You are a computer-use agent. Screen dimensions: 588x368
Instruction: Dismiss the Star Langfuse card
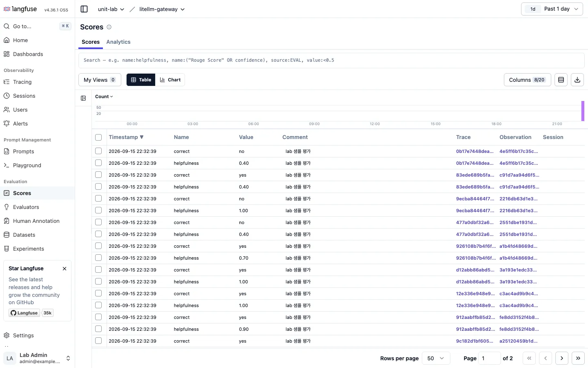[x=65, y=269]
